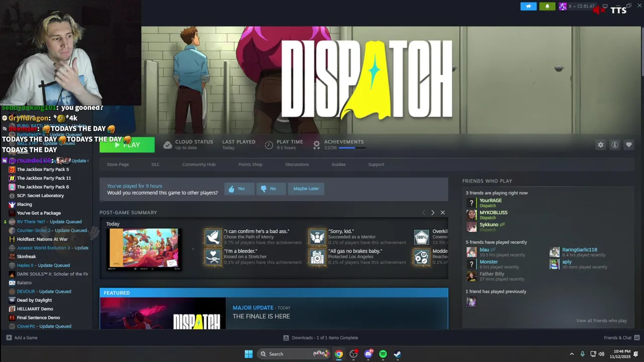The width and height of the screenshot is (644, 362).
Task: Open friend MYKOBLUSS profile
Action: click(494, 213)
